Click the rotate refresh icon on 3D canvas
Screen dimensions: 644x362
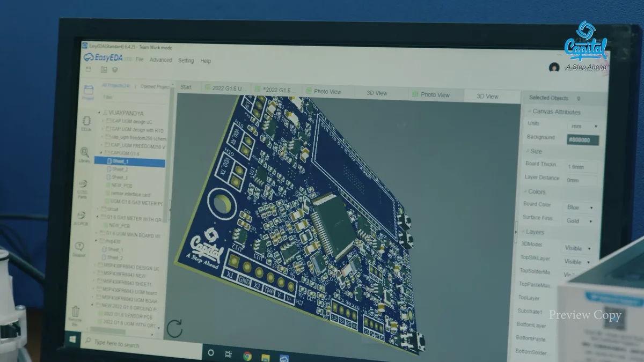(x=175, y=328)
